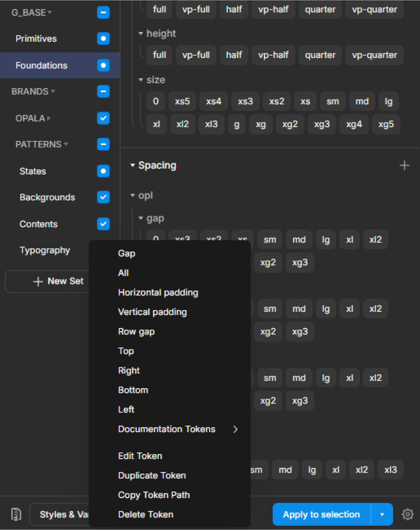This screenshot has height=530, width=420.
Task: Click the Apply to selection button
Action: click(x=321, y=514)
